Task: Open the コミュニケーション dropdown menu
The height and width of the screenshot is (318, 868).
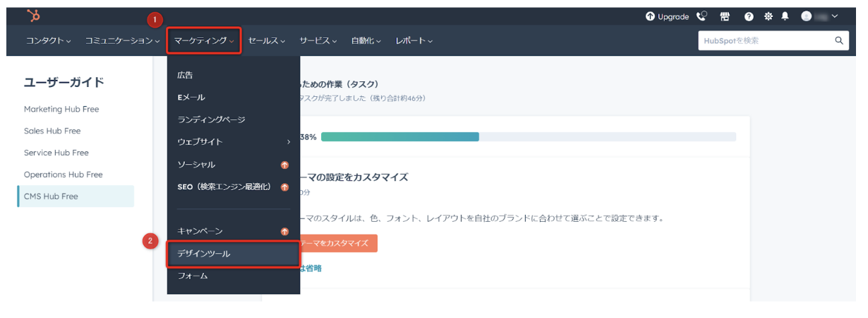Action: (123, 41)
